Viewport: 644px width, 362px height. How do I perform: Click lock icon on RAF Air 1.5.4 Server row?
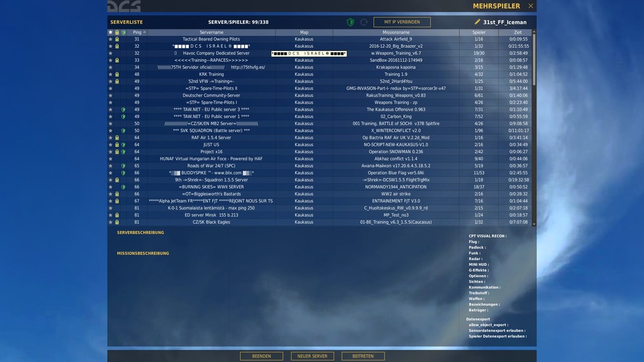117,138
